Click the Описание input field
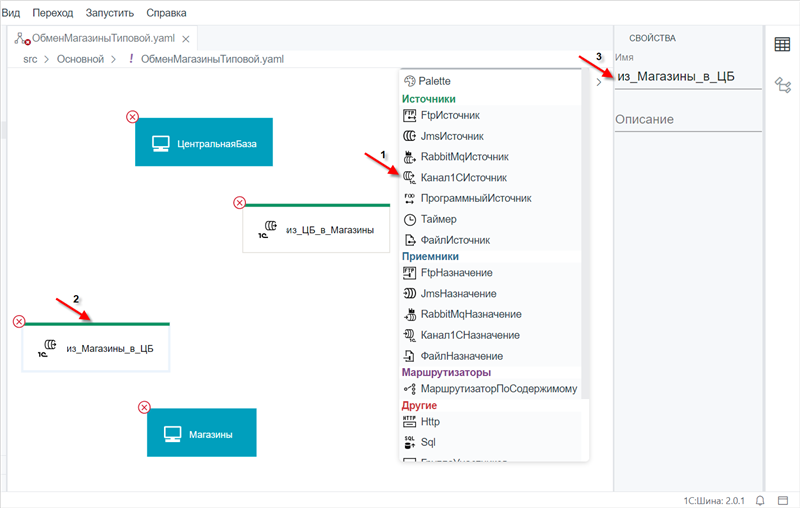 point(688,119)
